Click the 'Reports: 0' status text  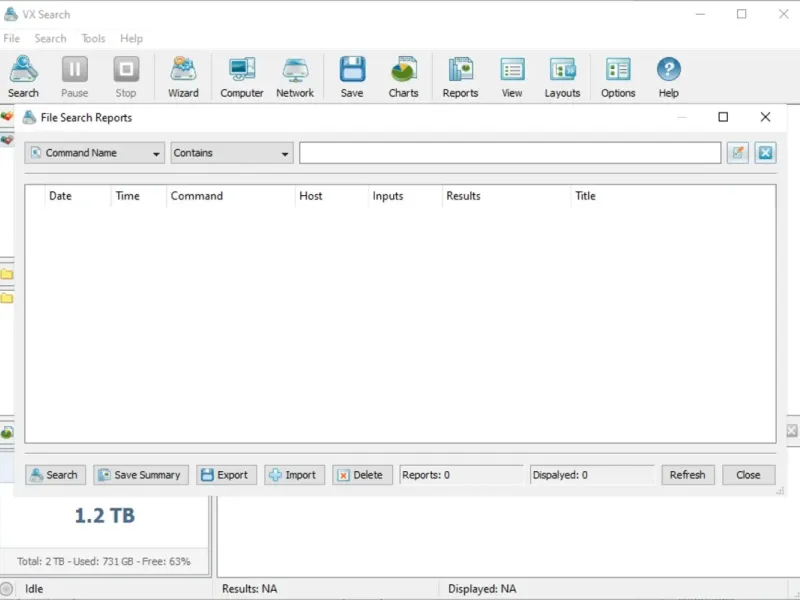pyautogui.click(x=426, y=475)
